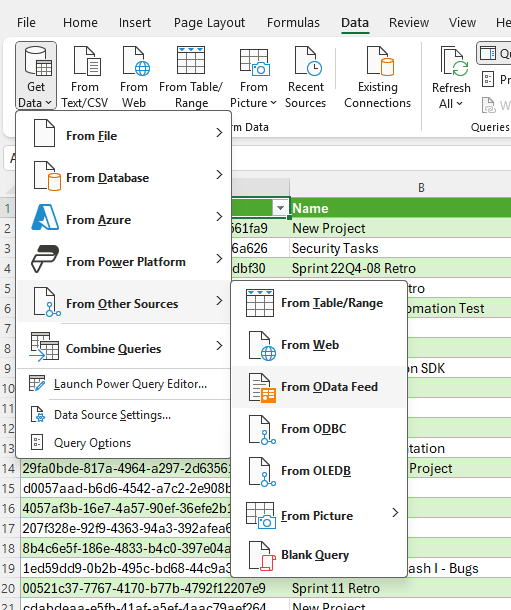Select From OData Feed in submenu
Image resolution: width=511 pixels, height=610 pixels.
tap(319, 387)
